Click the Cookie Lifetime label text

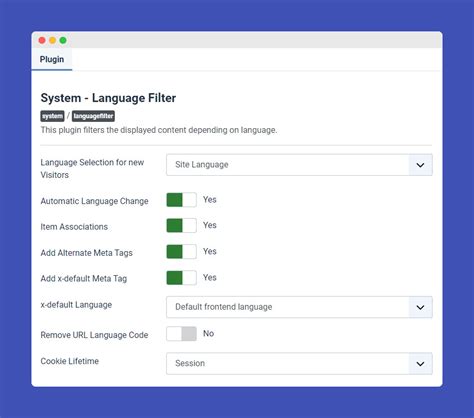click(70, 361)
